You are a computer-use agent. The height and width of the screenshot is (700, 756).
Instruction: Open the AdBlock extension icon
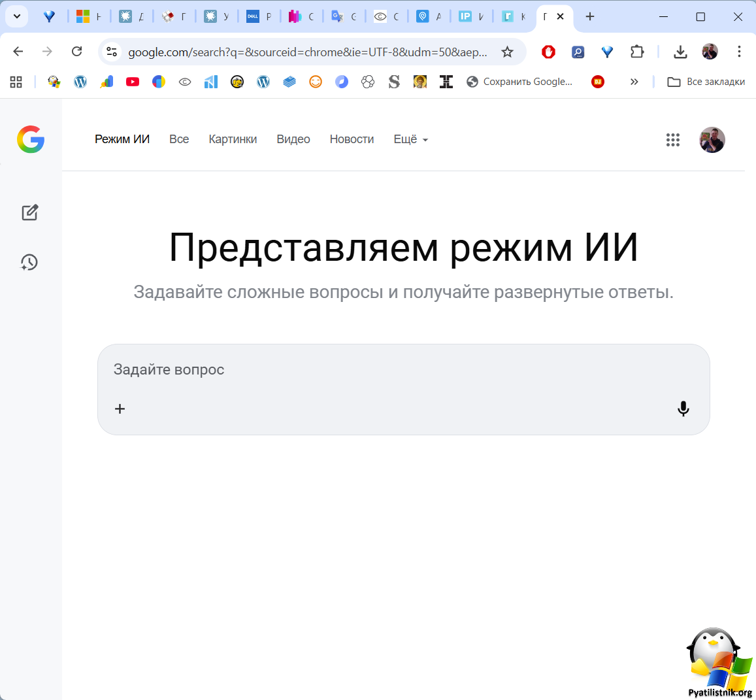point(548,51)
